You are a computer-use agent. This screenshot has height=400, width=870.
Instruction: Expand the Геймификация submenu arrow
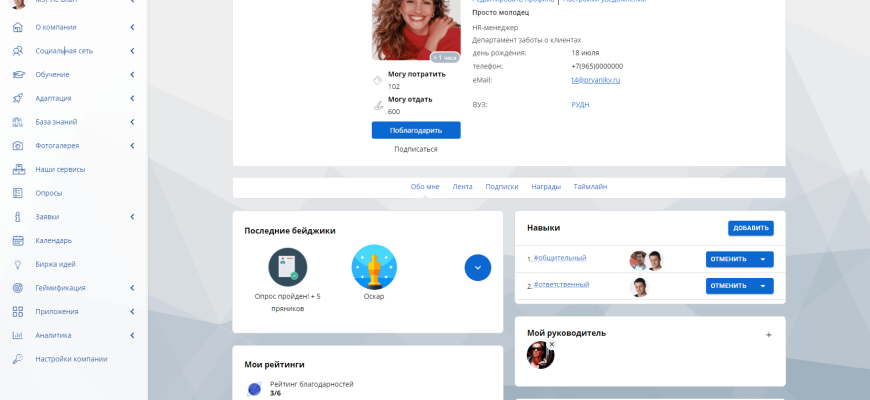[x=132, y=288]
